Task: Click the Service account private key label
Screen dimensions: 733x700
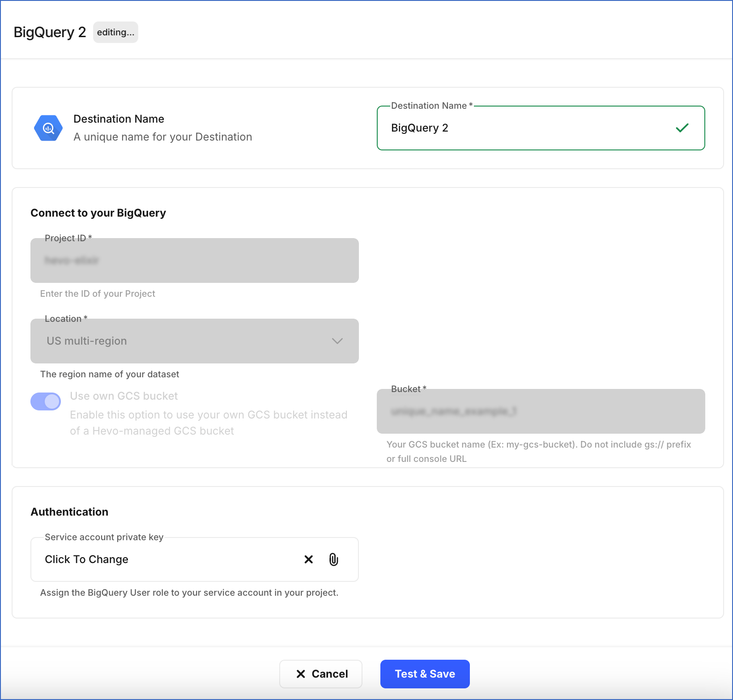Action: (104, 537)
